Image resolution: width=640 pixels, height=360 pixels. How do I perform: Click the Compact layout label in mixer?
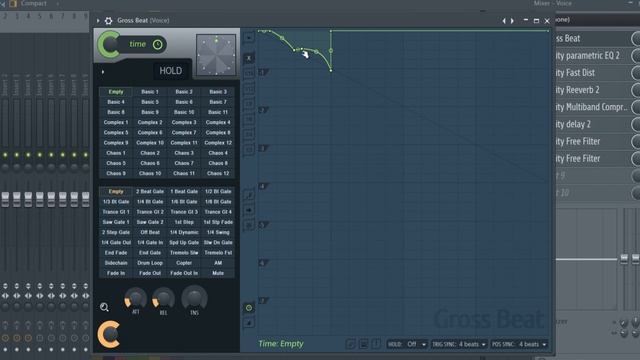pos(33,3)
